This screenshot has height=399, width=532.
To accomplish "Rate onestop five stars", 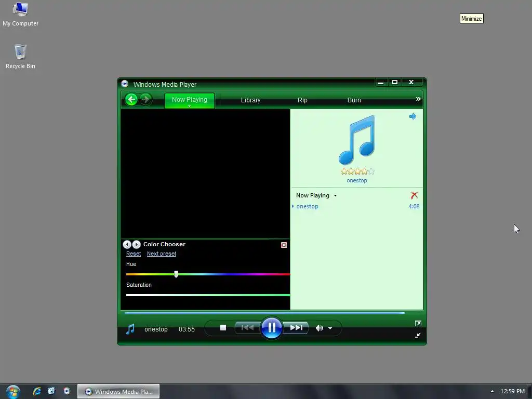I will 371,171.
